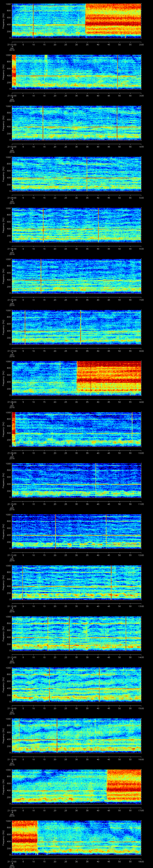The image size is (153, 868).
Task: Click the spectrogram panel starting at 21:06:00
Action: pos(76,276)
